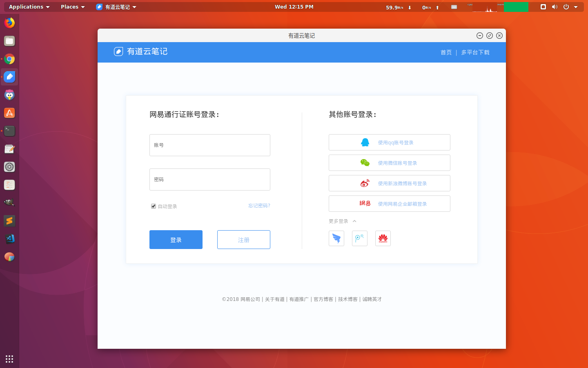Show all applications grid button

tap(9, 359)
